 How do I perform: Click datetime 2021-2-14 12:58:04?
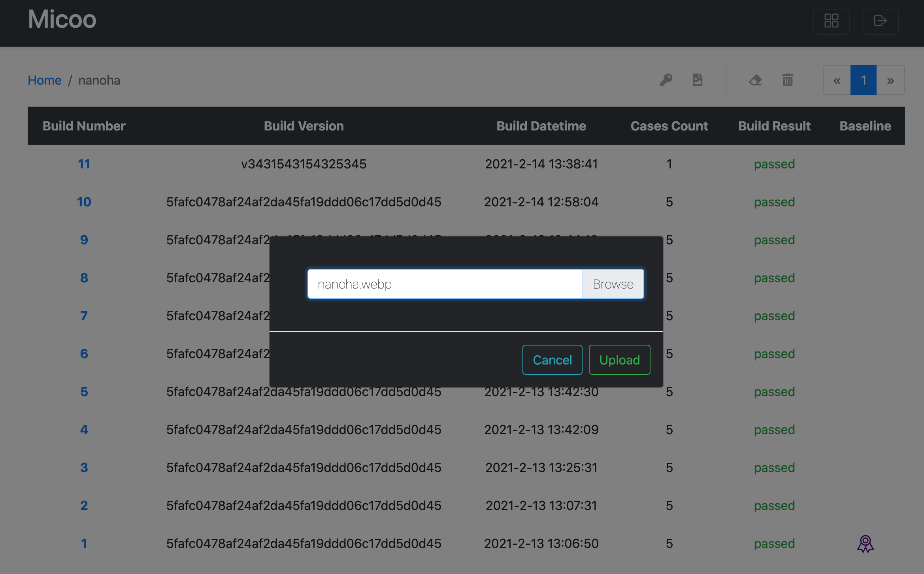[541, 202]
